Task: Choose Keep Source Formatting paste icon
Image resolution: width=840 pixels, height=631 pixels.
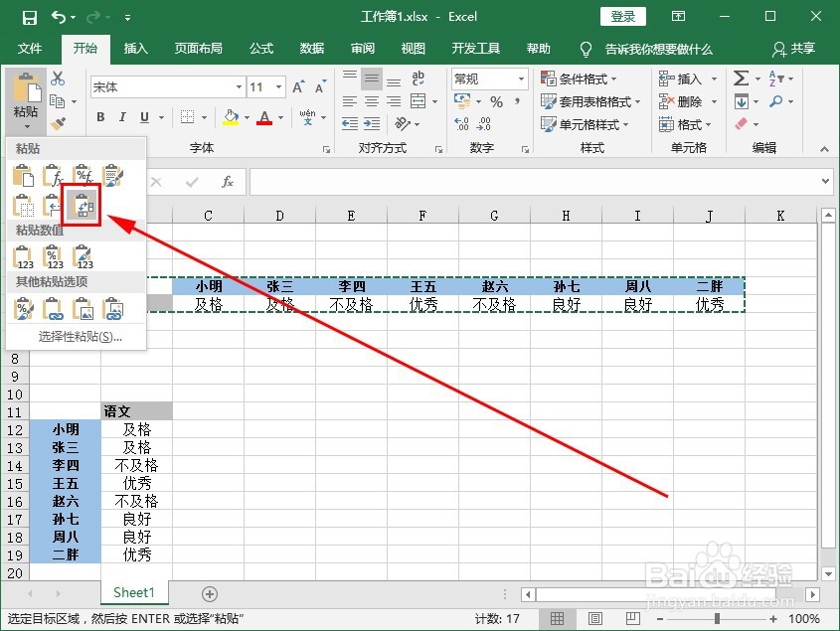Action: point(112,175)
